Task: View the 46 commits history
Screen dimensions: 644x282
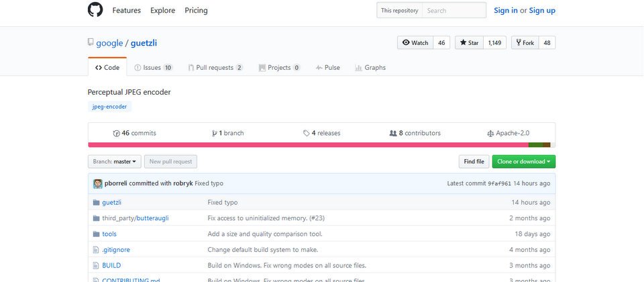Action: pos(135,133)
